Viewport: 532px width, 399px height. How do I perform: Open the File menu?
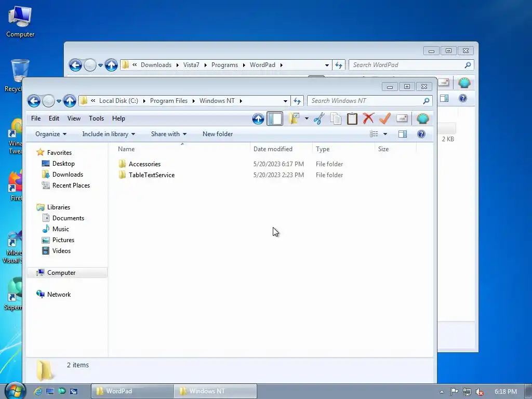(x=36, y=118)
